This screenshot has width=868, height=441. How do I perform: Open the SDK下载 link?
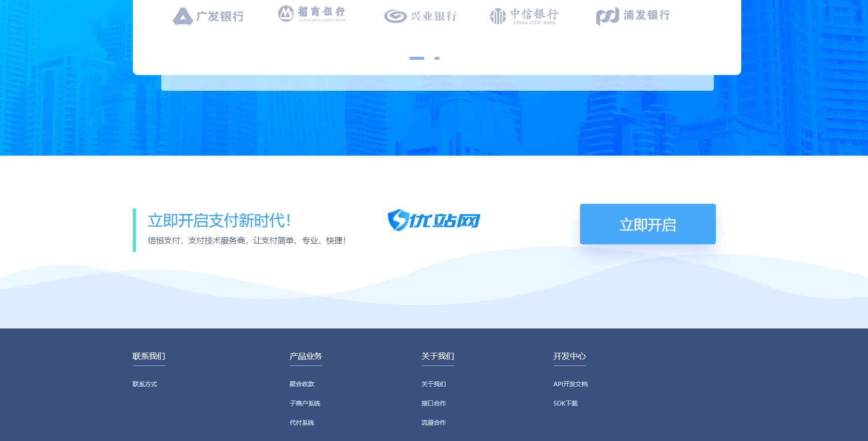coord(565,403)
